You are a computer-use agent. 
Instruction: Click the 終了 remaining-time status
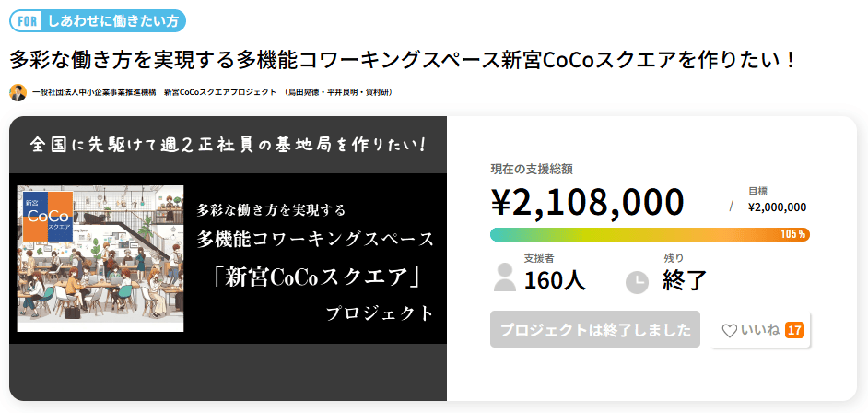click(685, 280)
